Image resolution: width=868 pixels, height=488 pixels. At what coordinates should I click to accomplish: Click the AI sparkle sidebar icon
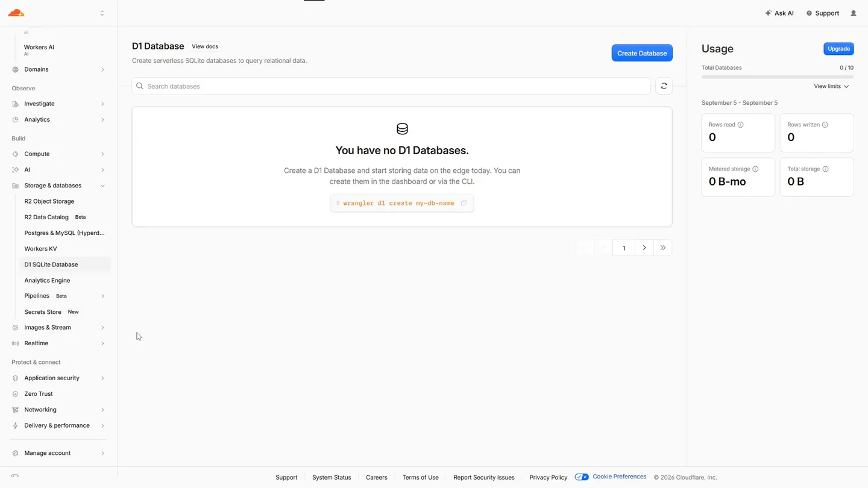coord(16,170)
